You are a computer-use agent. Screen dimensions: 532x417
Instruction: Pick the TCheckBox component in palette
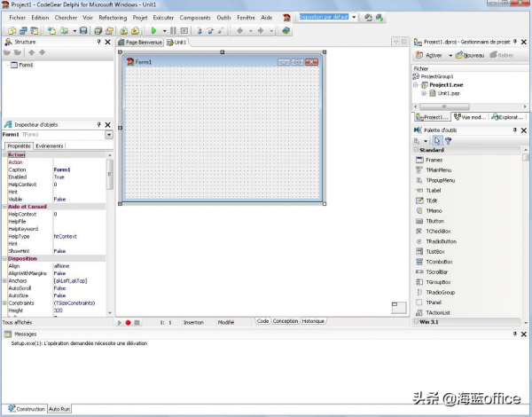(x=439, y=231)
